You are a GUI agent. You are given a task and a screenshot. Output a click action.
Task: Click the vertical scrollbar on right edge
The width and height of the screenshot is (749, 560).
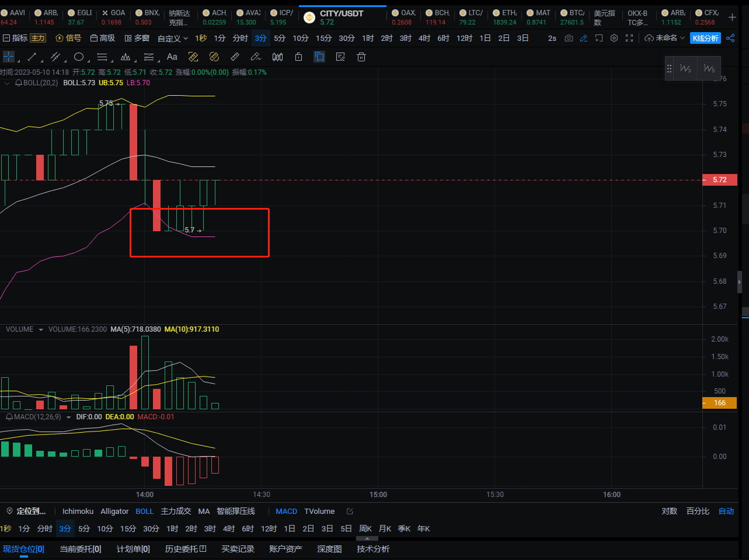740,282
